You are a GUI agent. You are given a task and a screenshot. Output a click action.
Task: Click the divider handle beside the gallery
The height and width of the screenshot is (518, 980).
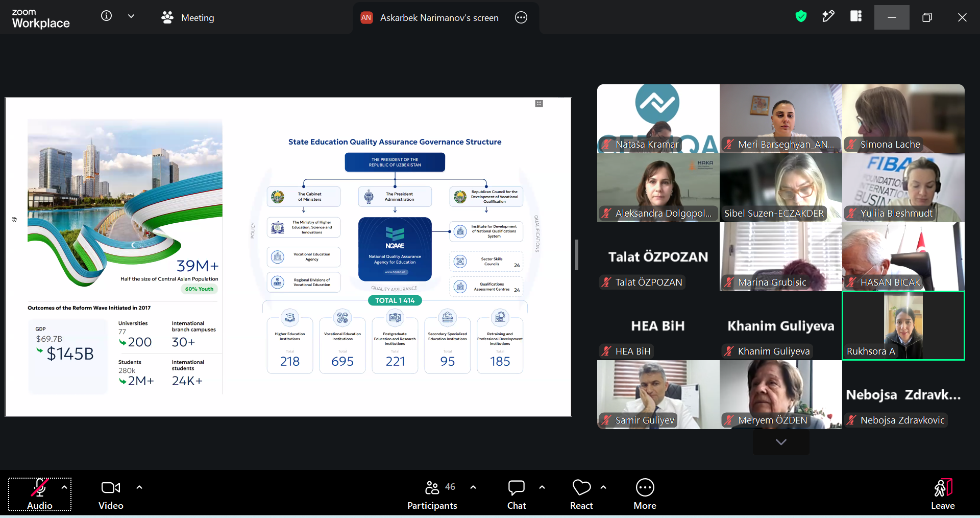576,254
